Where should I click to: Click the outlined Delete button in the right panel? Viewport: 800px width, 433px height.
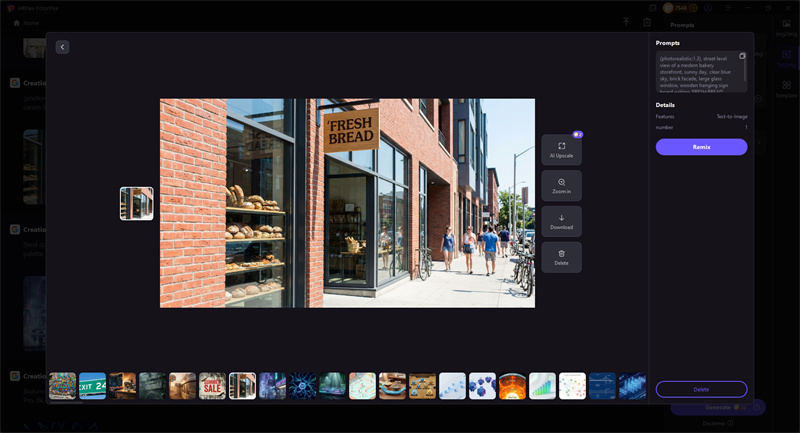click(x=702, y=389)
